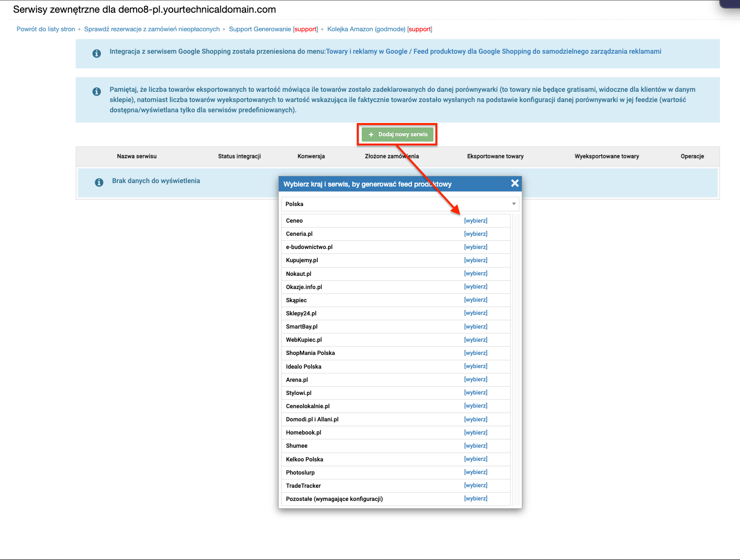The width and height of the screenshot is (740, 560).
Task: Click the Skąpiec service name
Action: 296,300
